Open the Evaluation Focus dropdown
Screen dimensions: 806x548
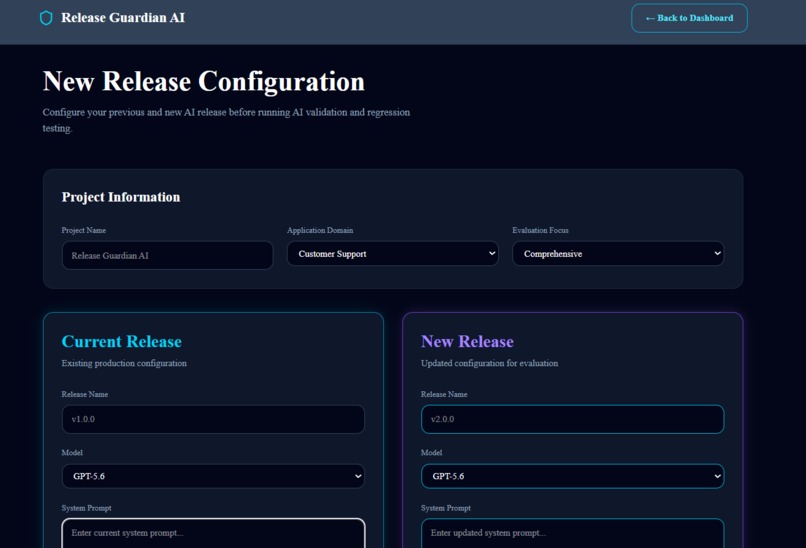pyautogui.click(x=618, y=253)
